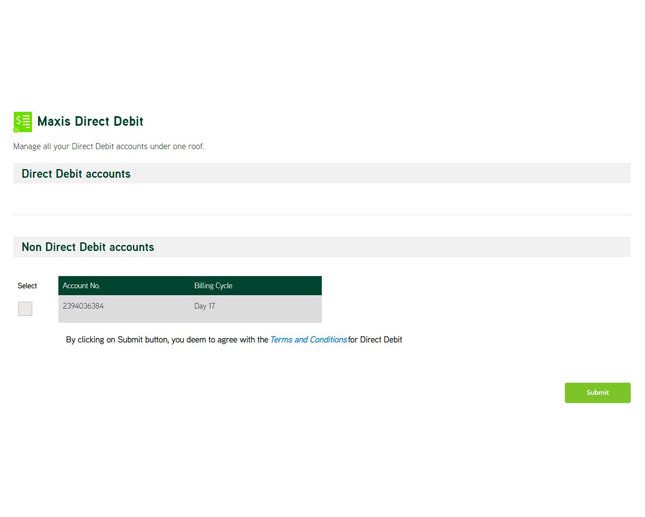
Task: Click the Maxis Direct Debit page title
Action: 90,121
